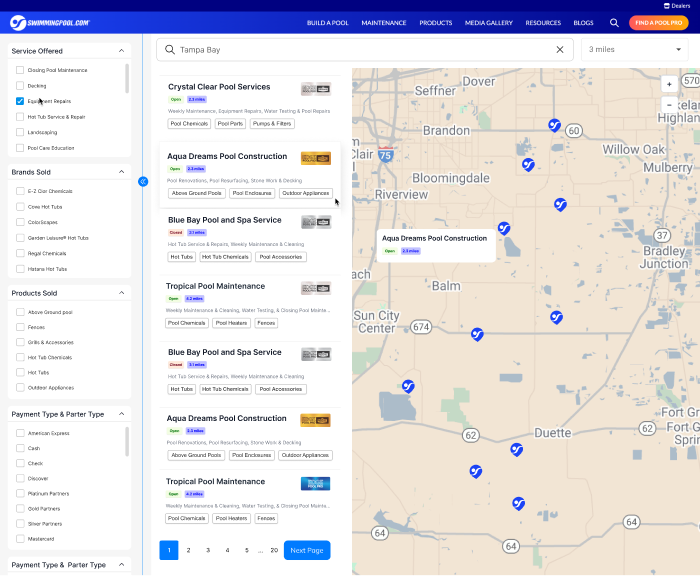The width and height of the screenshot is (700, 576).
Task: Click the southernmost map pin above route 64
Action: click(x=518, y=504)
